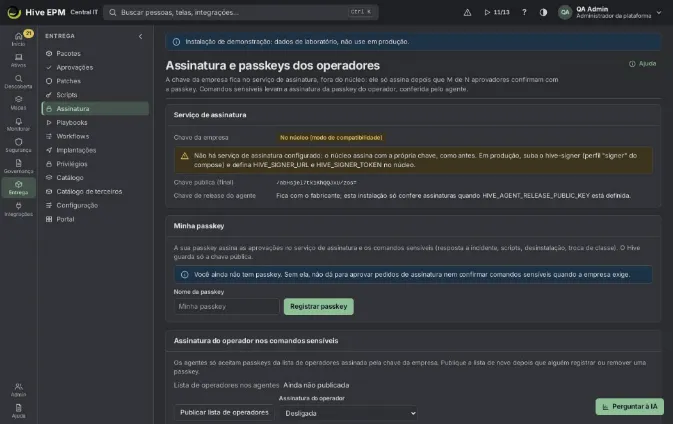Screen dimensions: 673x424
Task: Open Configuração in the Entrega menu
Action: 95,205
